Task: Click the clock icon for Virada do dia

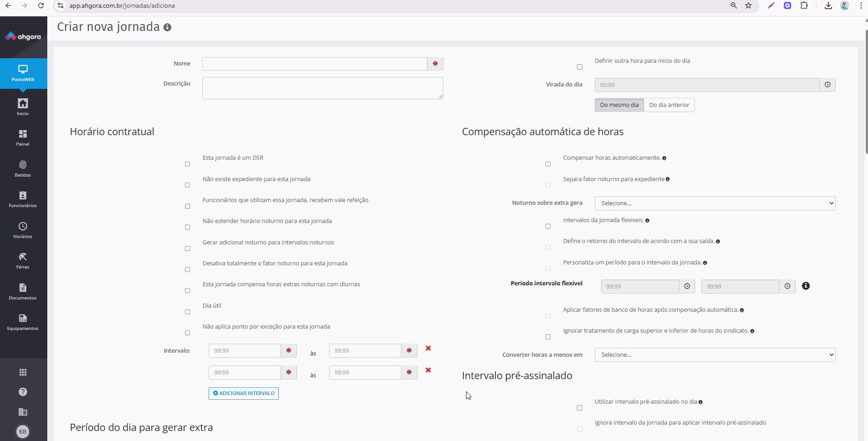Action: click(x=828, y=85)
